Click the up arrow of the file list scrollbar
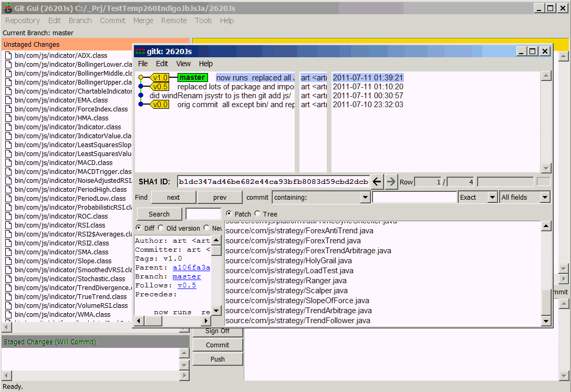Viewport: 571px width, 392px height. 546,226
